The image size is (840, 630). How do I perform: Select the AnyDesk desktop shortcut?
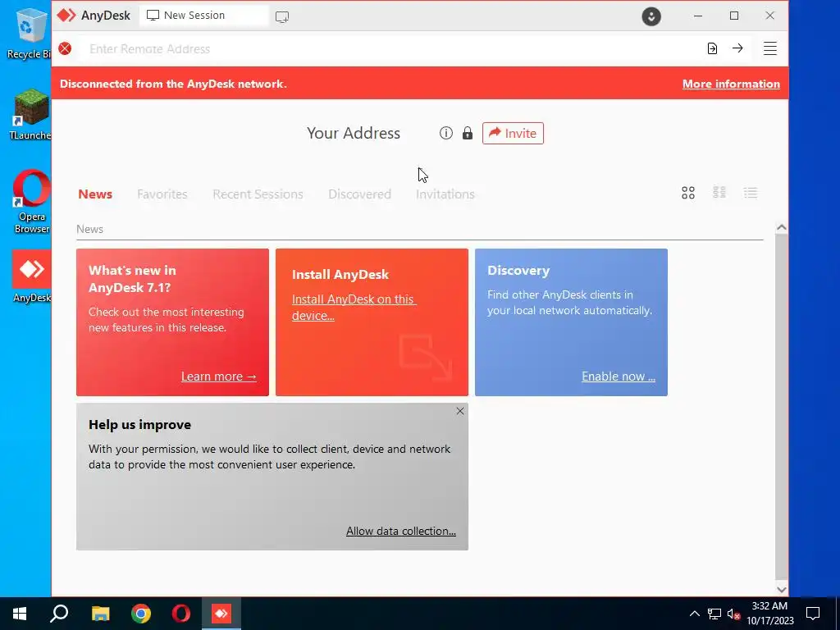tap(32, 276)
